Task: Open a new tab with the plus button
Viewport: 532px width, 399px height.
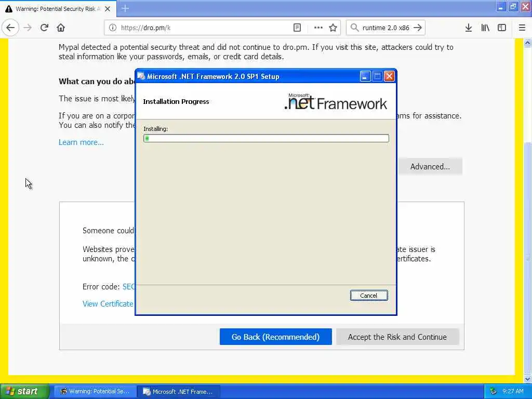Action: coord(125,8)
